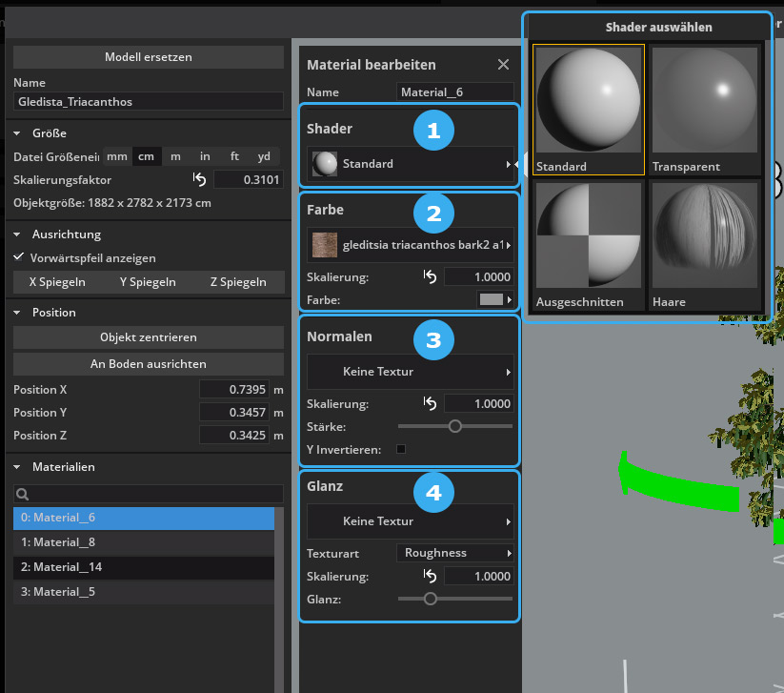
Task: Open the Shader Standard dropdown
Action: point(411,164)
